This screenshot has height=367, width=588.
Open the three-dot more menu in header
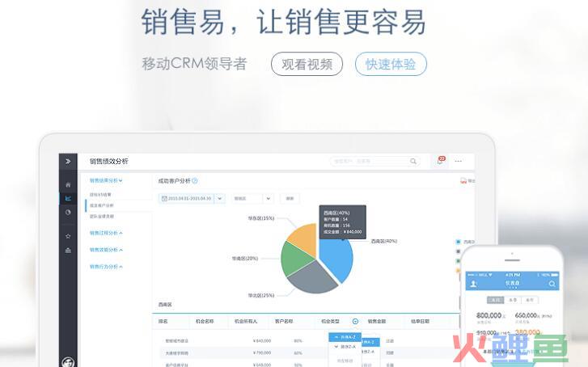pyautogui.click(x=459, y=161)
